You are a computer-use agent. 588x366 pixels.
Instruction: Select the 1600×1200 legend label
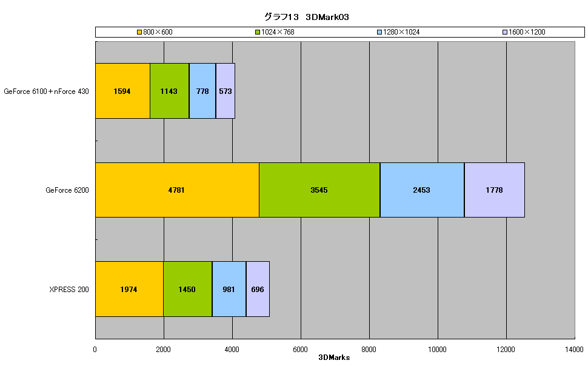point(527,32)
